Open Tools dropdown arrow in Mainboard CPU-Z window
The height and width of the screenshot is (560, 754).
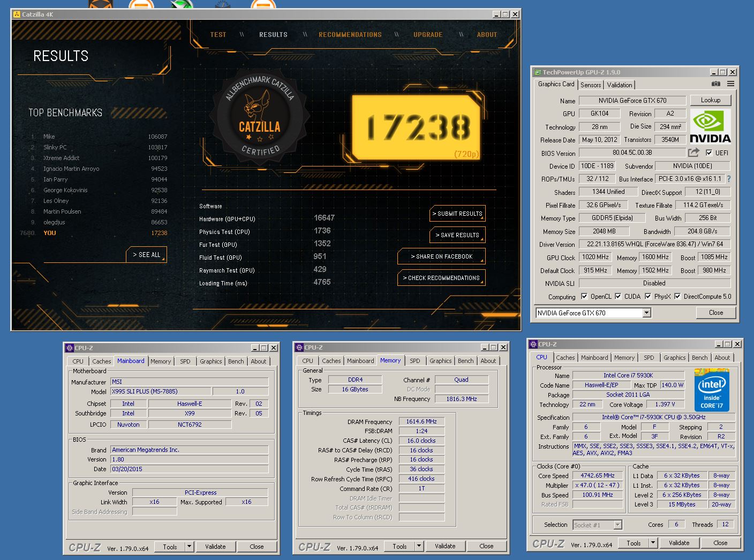(x=189, y=547)
